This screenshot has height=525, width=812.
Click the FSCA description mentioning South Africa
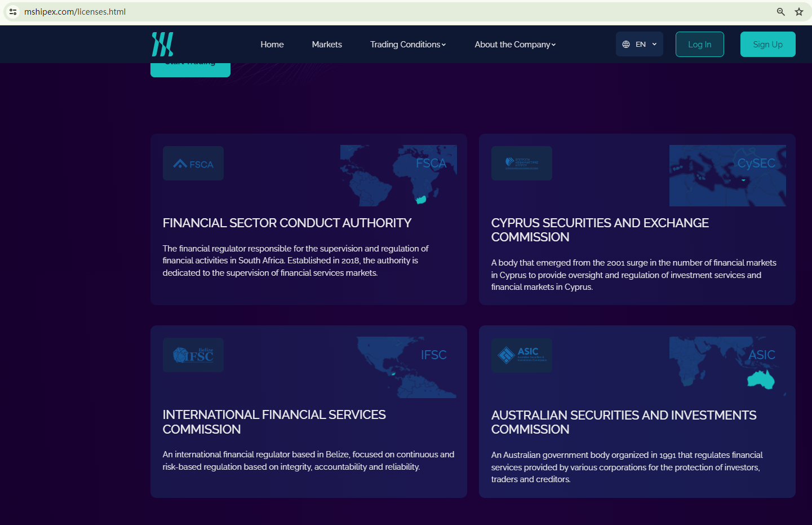point(296,261)
